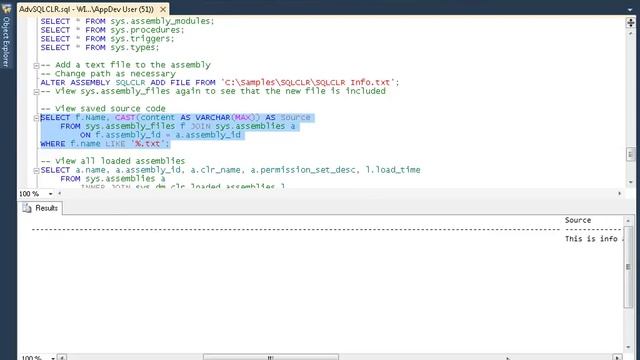Click the "WHERE f.name LIKE '%.txt'" line
The width and height of the screenshot is (640, 360).
pyautogui.click(x=105, y=144)
